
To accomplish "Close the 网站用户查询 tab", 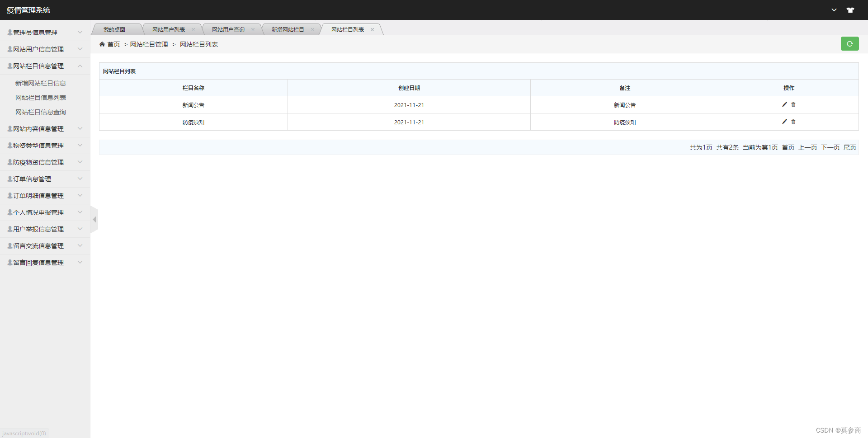I will [x=253, y=30].
